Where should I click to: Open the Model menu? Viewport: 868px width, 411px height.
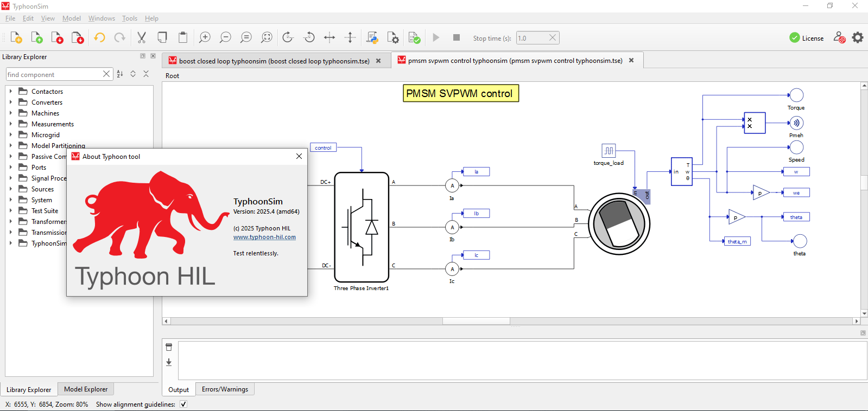[x=71, y=18]
